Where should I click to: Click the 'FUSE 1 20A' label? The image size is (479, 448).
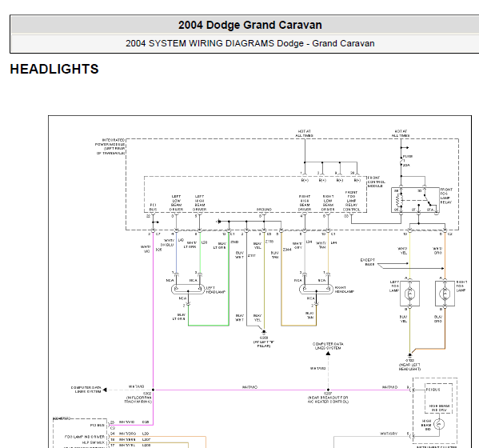tap(407, 161)
